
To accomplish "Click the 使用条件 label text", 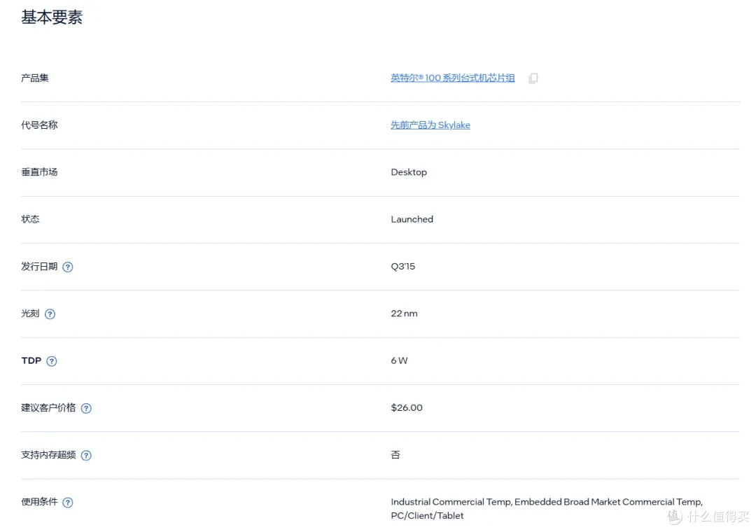I will click(39, 502).
